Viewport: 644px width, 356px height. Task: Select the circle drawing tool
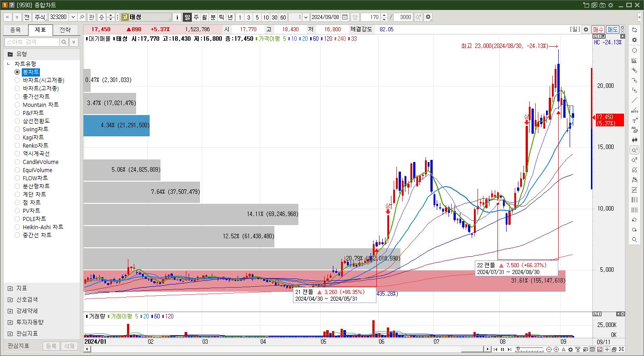tap(634, 50)
